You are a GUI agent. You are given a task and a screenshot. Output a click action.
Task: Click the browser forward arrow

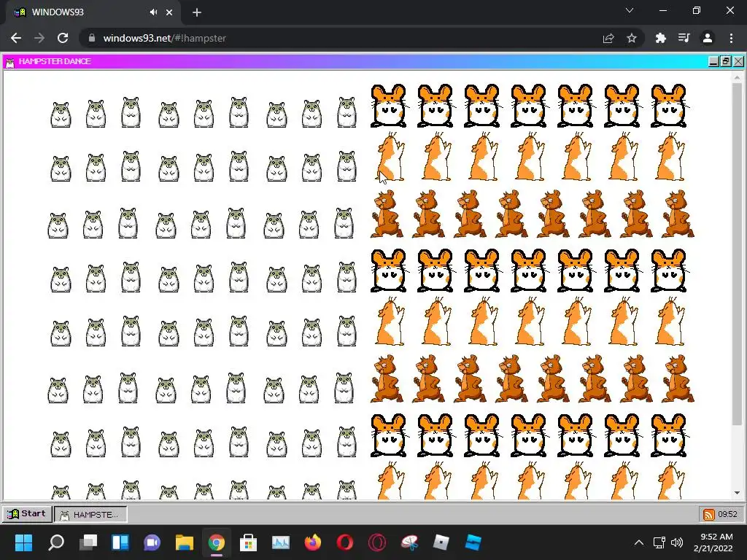[39, 38]
